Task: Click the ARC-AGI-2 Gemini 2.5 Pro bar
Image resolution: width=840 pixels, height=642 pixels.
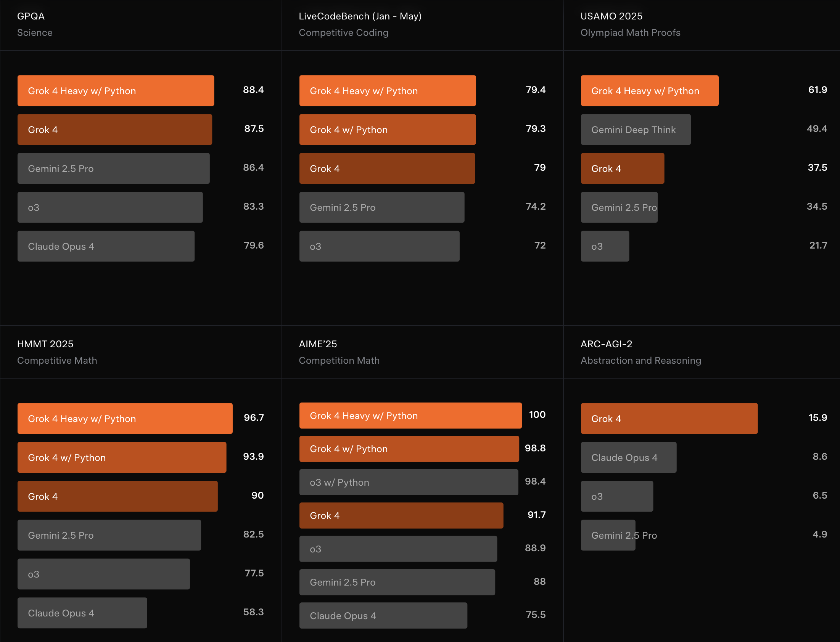Action: click(x=608, y=535)
